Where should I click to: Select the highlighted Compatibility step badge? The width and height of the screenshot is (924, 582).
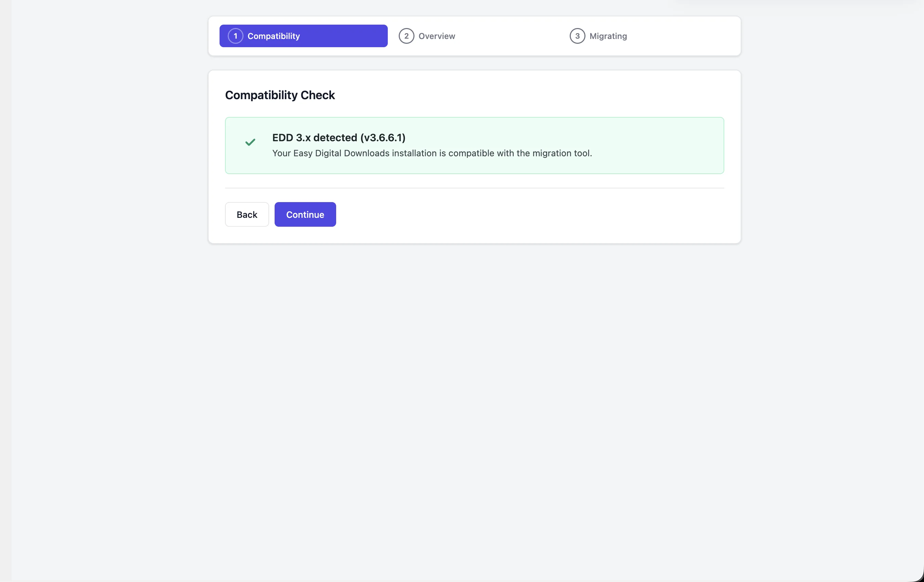pos(303,36)
